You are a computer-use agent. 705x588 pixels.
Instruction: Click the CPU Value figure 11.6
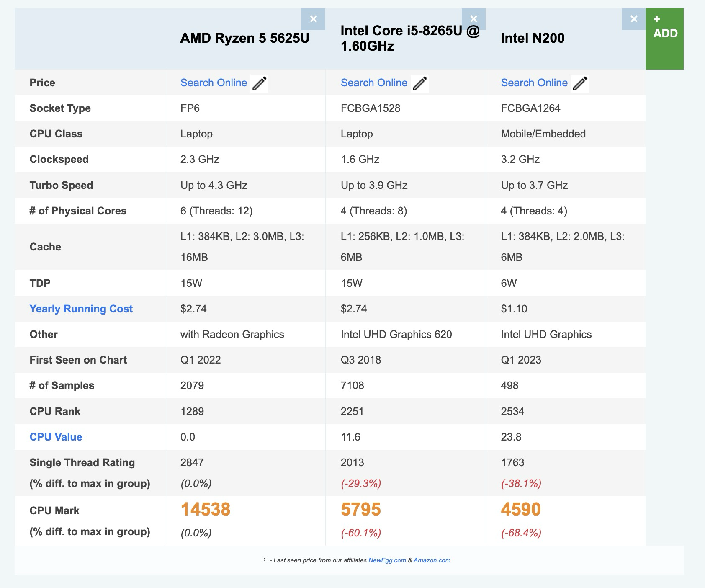[x=350, y=437]
